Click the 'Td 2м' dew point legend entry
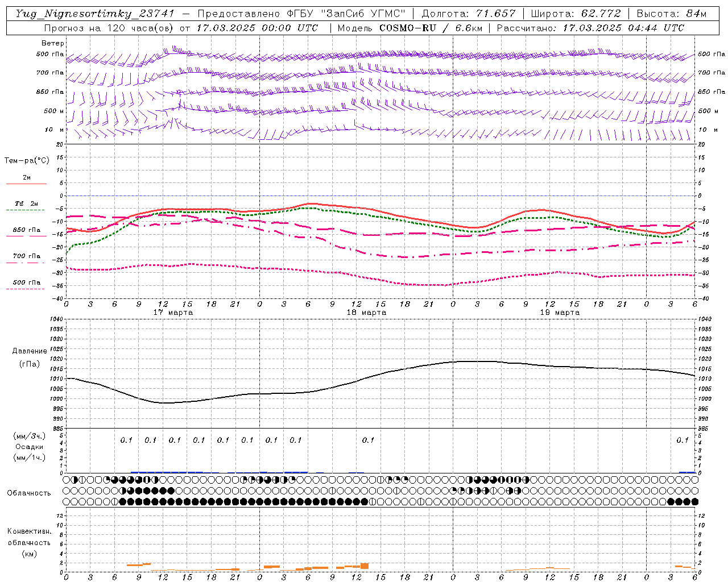728x582 pixels. click(x=27, y=203)
